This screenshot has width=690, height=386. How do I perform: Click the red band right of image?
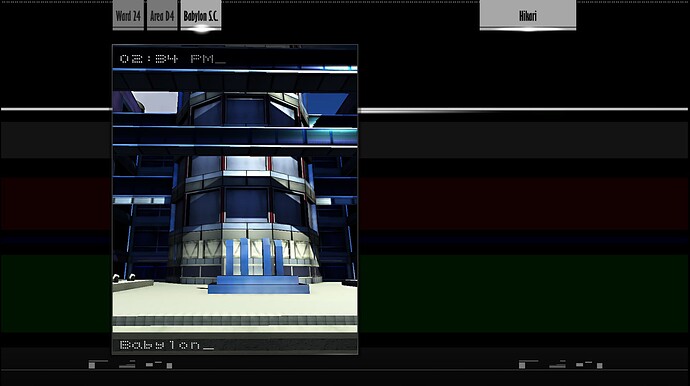point(524,204)
